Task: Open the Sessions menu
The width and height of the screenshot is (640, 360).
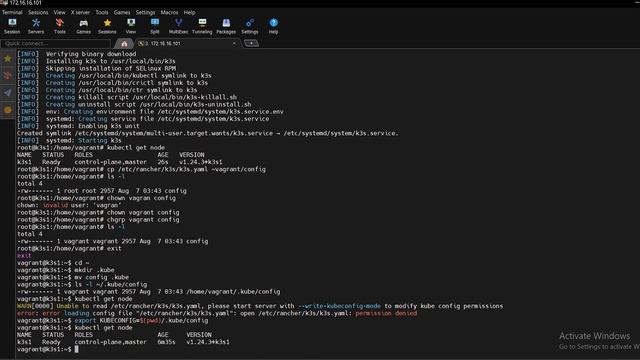Action: (x=38, y=12)
